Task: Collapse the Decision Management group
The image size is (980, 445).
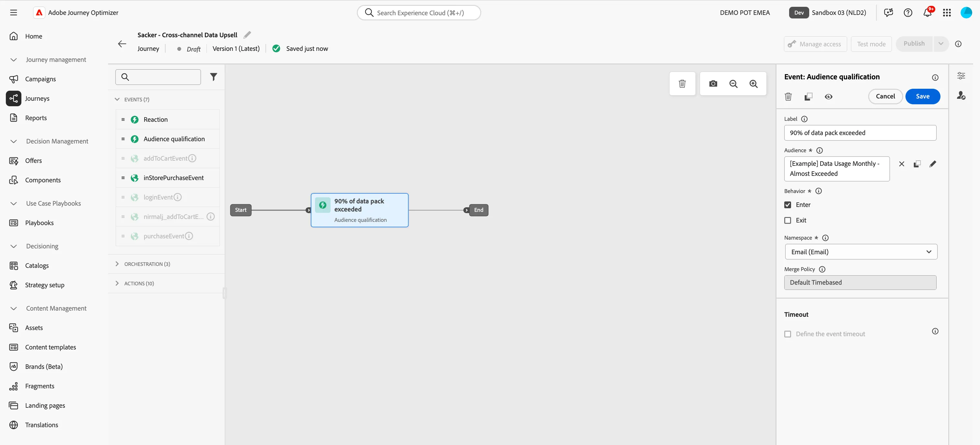Action: [14, 141]
